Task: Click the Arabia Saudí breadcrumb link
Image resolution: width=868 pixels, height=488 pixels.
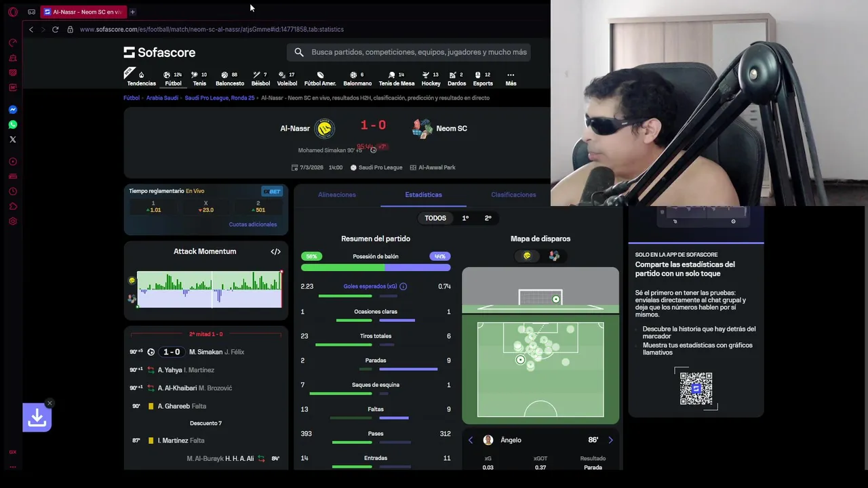Action: [162, 98]
